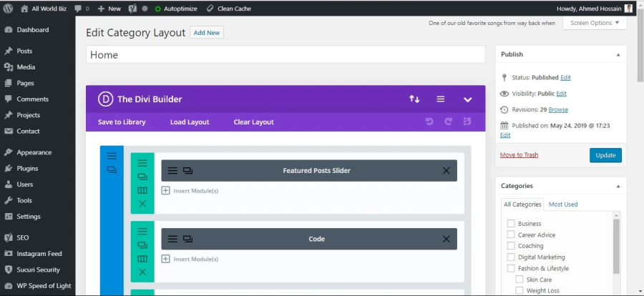Viewport: 644px width, 296px height.
Task: Click the Update button
Action: [x=605, y=155]
